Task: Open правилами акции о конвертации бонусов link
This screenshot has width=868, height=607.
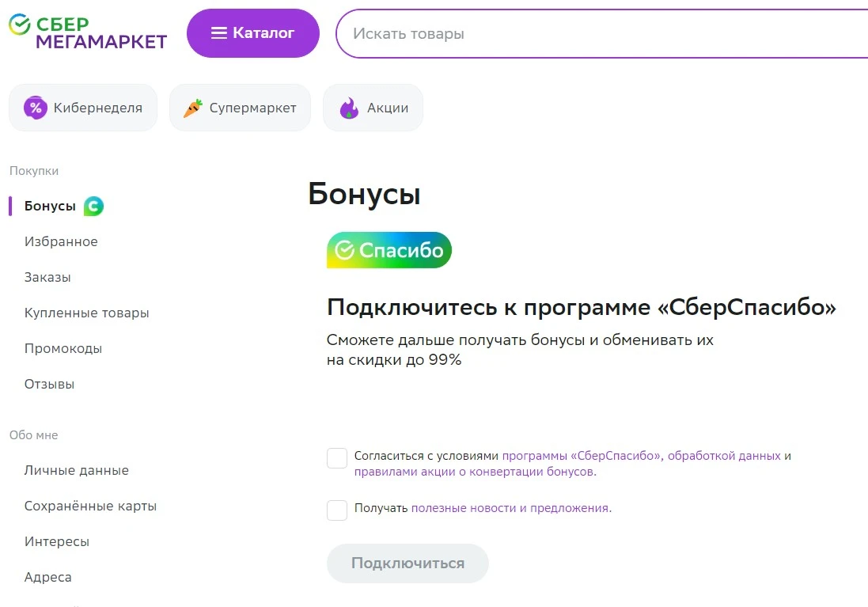Action: (x=475, y=472)
